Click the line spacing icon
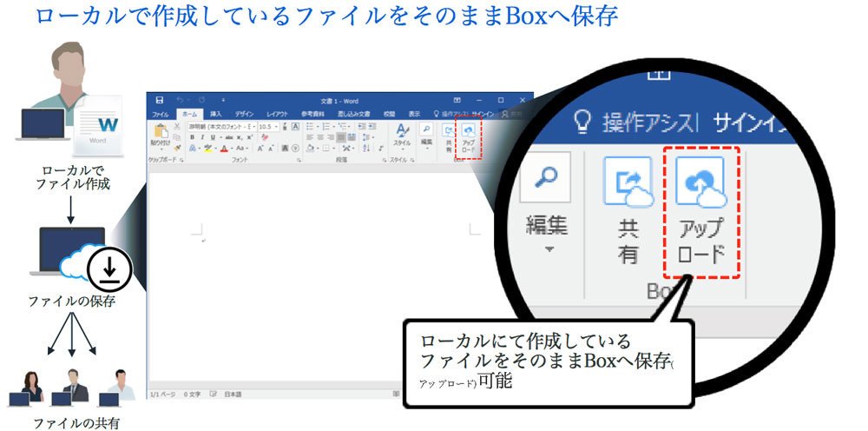 coord(366,137)
